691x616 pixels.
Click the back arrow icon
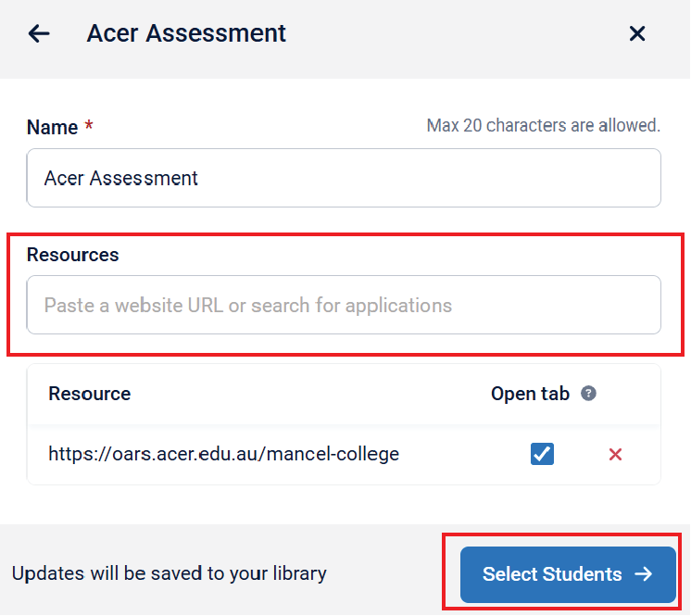(x=39, y=34)
